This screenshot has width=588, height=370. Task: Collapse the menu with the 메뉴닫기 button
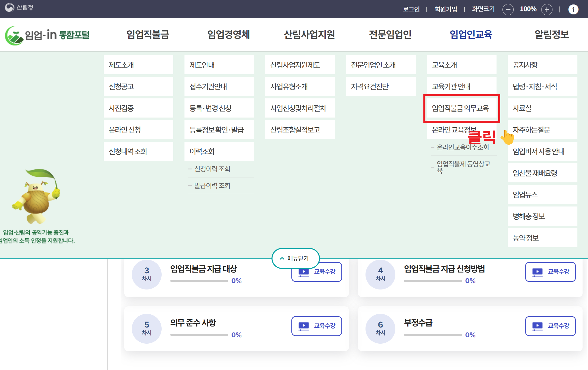[x=295, y=258]
